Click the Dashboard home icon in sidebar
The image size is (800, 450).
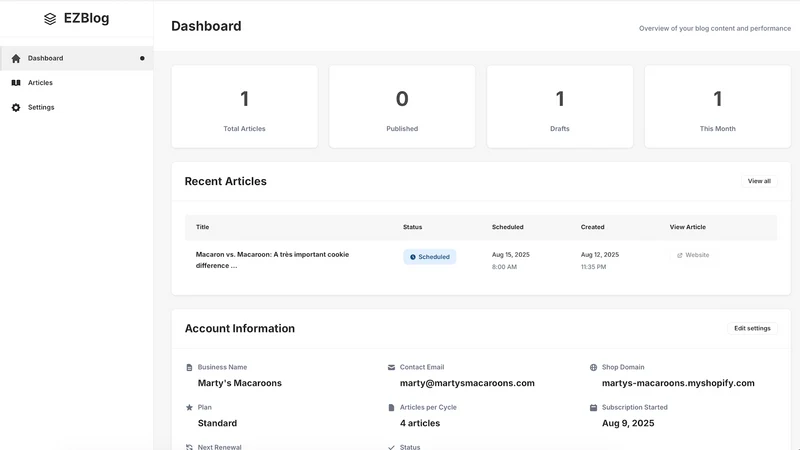tap(16, 58)
